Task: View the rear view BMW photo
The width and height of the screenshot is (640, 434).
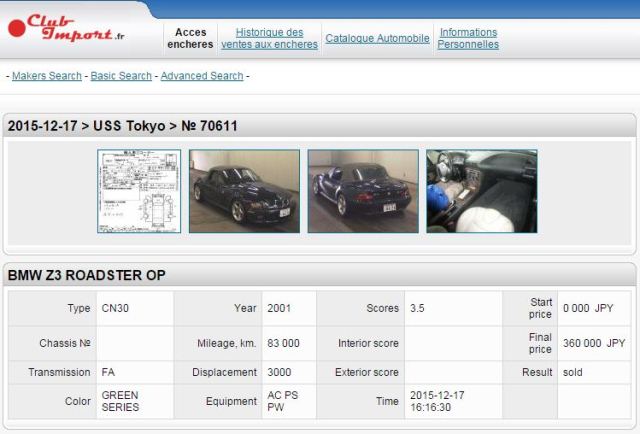Action: tap(362, 191)
